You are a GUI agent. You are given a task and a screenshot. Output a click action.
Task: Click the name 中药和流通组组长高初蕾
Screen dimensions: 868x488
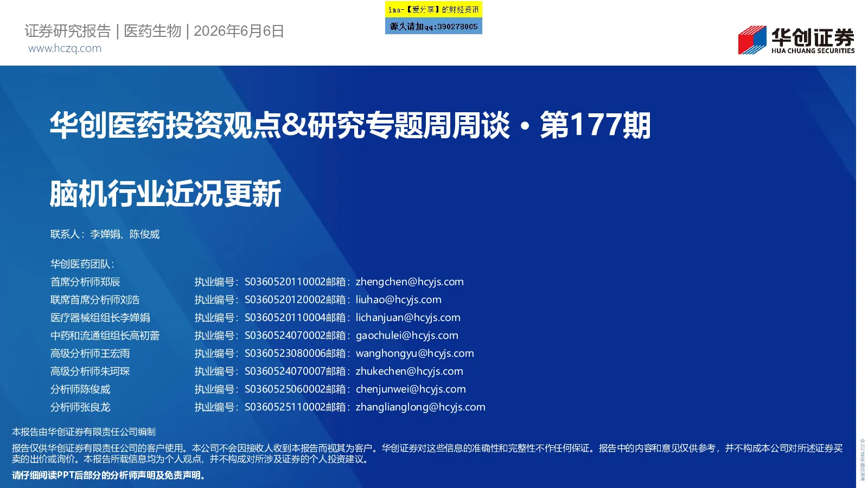coord(105,336)
